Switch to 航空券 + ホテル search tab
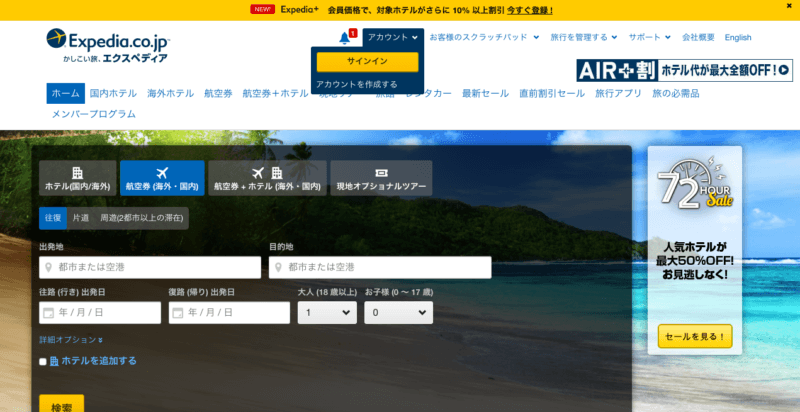The height and width of the screenshot is (412, 800). coord(267,178)
